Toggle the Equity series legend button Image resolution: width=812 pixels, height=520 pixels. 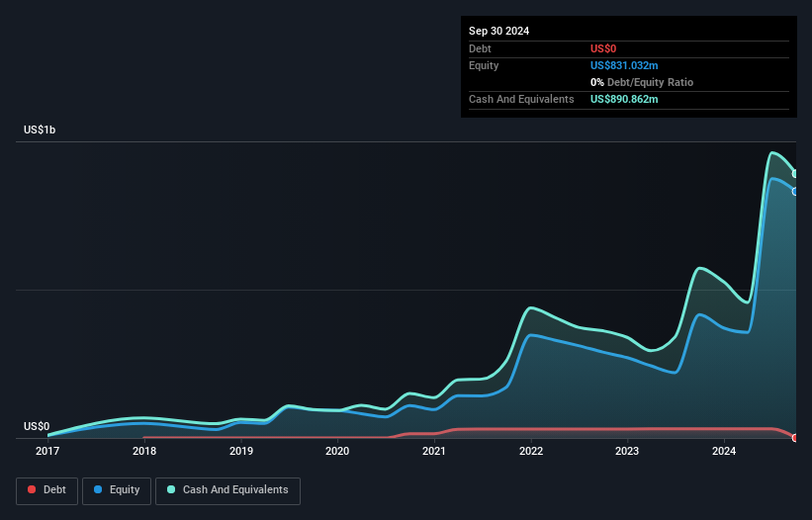pyautogui.click(x=117, y=490)
